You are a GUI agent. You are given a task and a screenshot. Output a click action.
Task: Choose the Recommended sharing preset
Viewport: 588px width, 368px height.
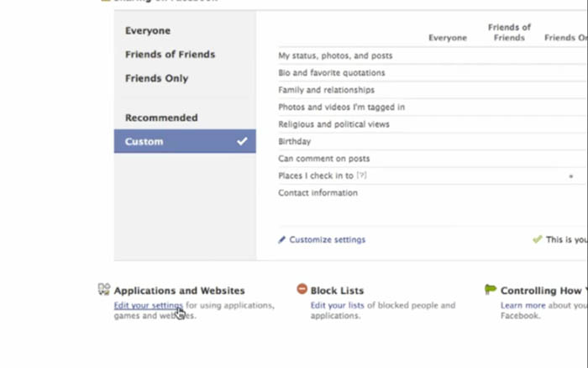161,118
